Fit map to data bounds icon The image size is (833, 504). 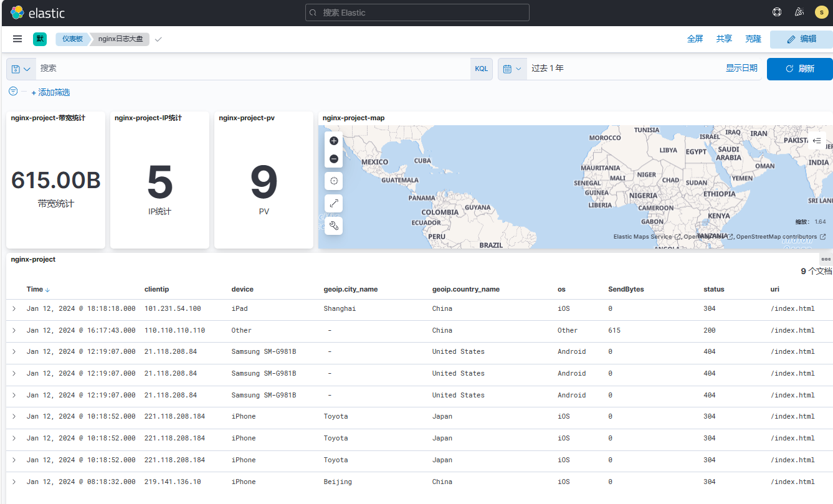point(334,181)
